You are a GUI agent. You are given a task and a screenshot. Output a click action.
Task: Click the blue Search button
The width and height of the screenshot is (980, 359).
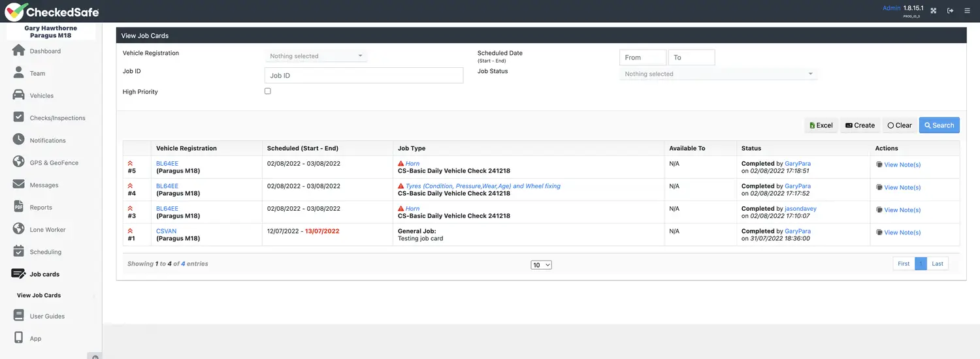(939, 125)
